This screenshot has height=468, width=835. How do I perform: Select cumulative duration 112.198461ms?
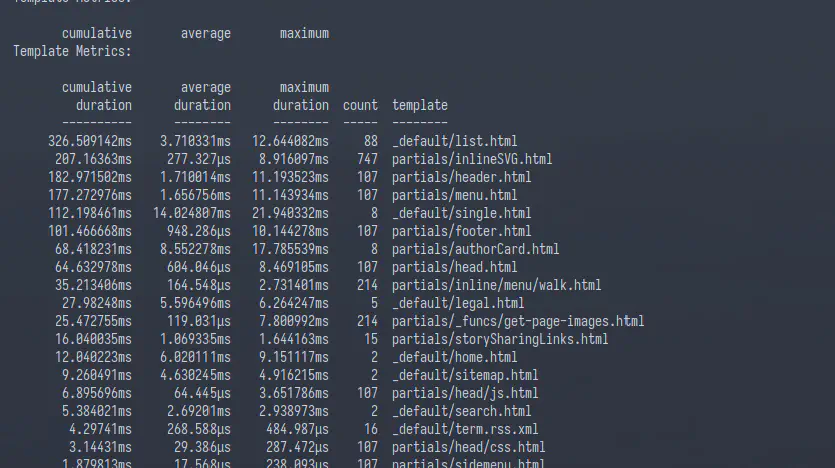[89, 214]
